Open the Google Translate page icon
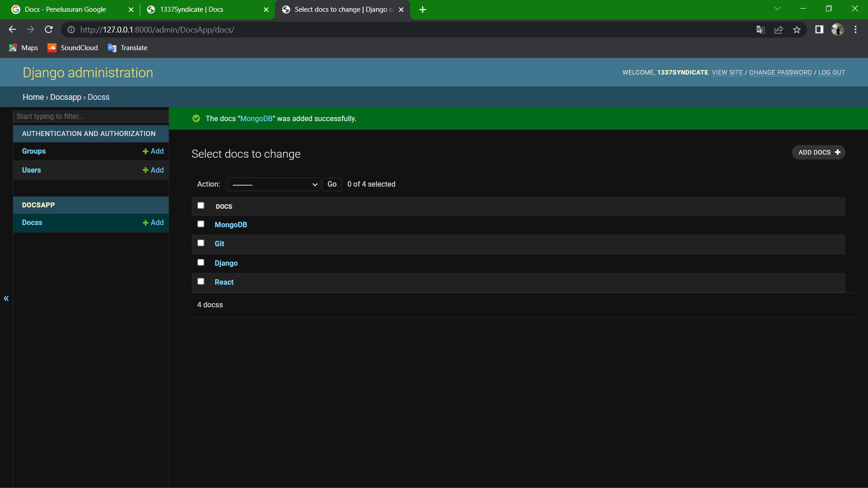The height and width of the screenshot is (488, 868). pyautogui.click(x=760, y=30)
